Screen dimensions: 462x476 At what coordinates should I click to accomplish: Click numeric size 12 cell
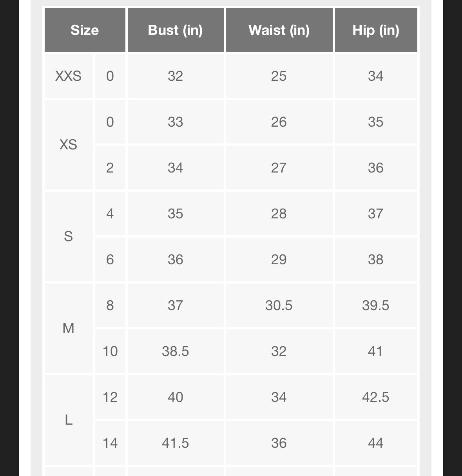[110, 397]
